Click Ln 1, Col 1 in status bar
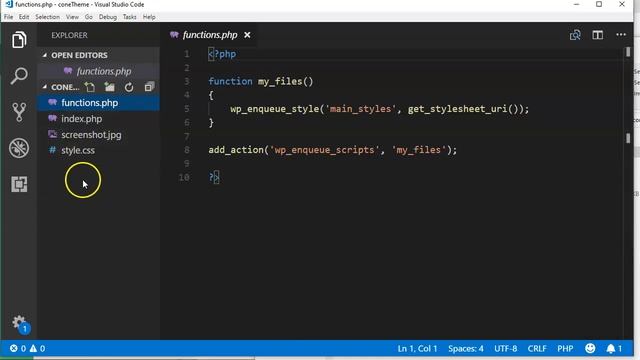Image resolution: width=640 pixels, height=360 pixels. click(x=417, y=349)
